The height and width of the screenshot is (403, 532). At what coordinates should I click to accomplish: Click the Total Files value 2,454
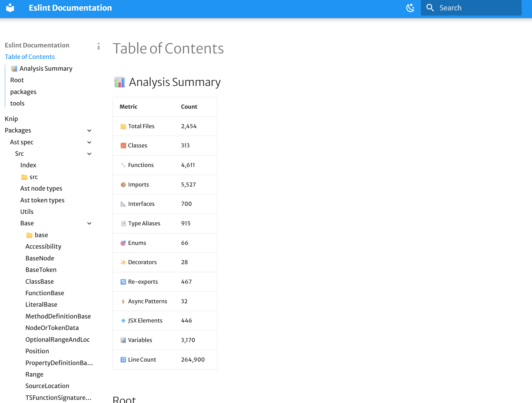[x=189, y=126]
